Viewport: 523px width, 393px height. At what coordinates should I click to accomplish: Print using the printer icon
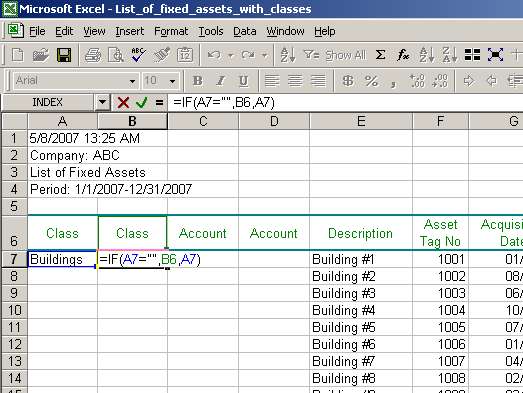tap(93, 55)
